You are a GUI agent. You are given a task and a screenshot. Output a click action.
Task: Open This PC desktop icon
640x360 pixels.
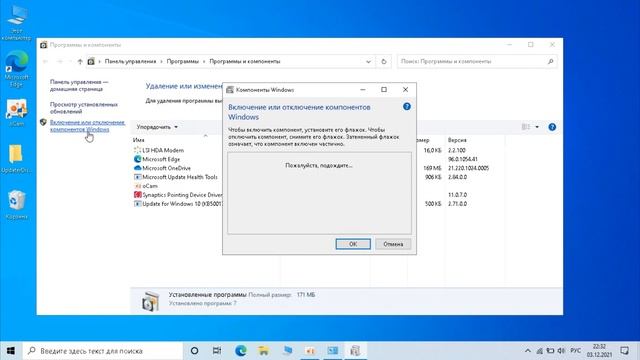[16, 22]
